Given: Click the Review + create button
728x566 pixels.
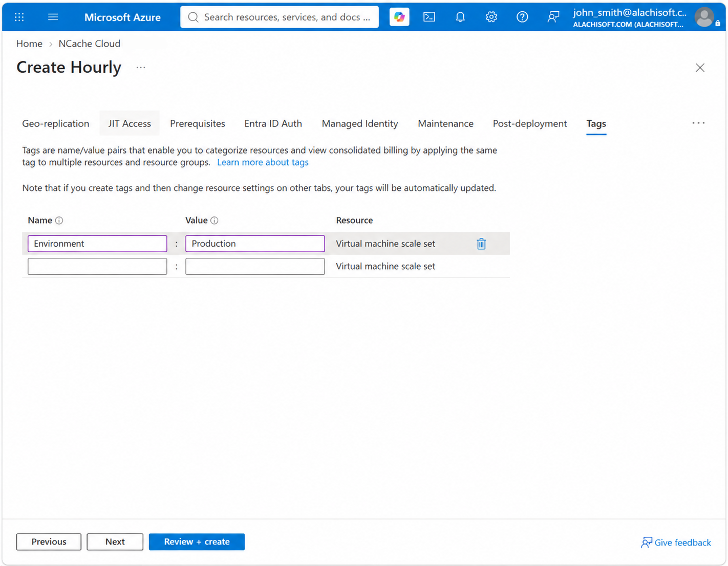Looking at the screenshot, I should 197,541.
